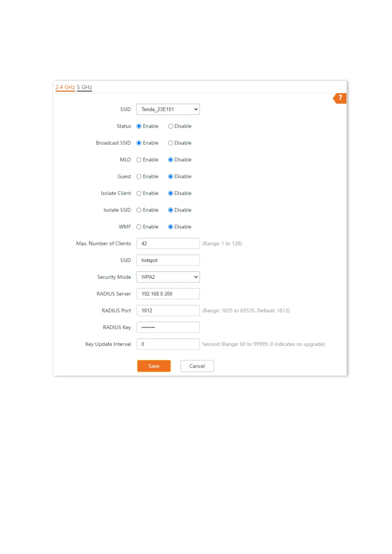This screenshot has height=554, width=392.
Task: Open the Tenda_23E101 SSID dropdown
Action: point(168,110)
